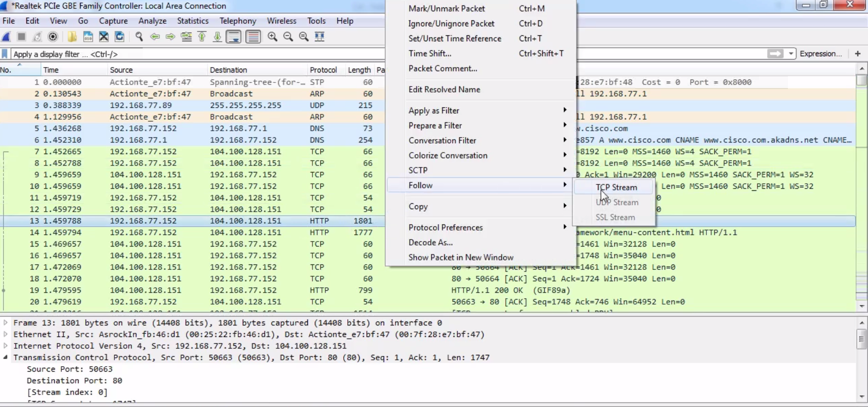Click the Expression... button
Screen dimensions: 868x407
[820, 54]
